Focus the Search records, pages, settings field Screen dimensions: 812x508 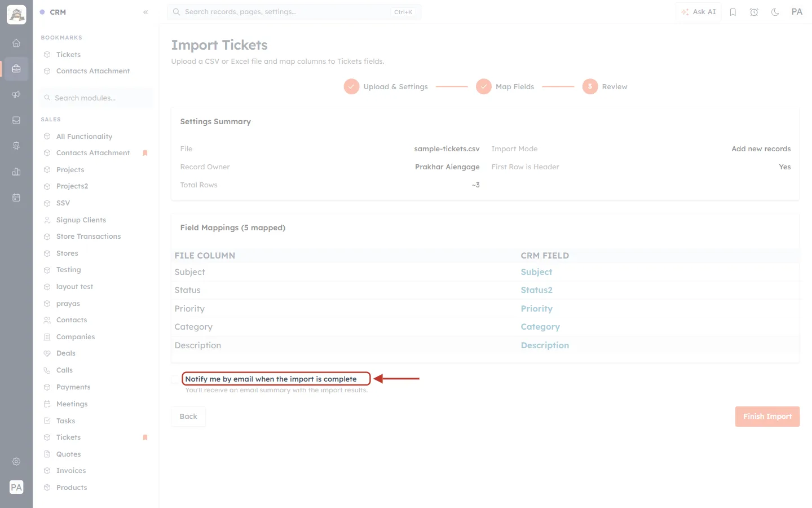tap(294, 12)
